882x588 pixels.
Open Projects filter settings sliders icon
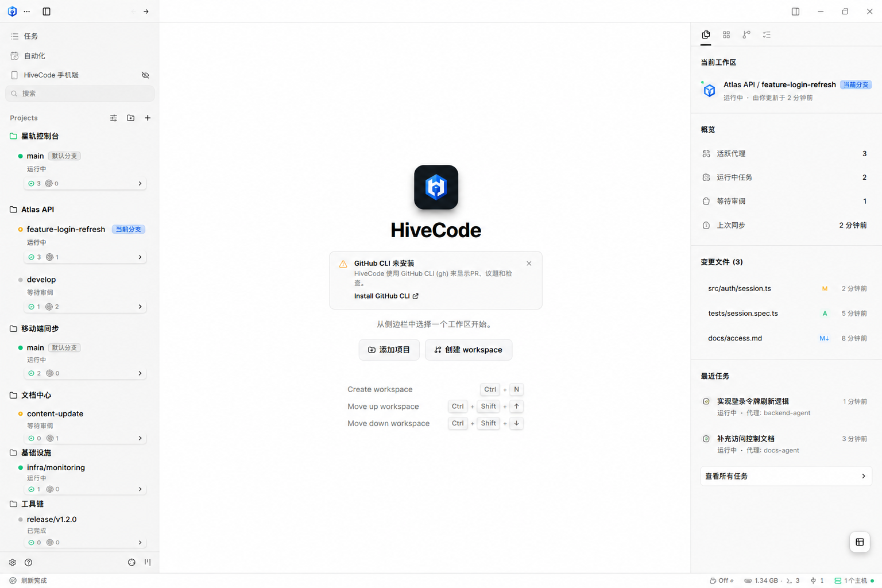tap(114, 118)
